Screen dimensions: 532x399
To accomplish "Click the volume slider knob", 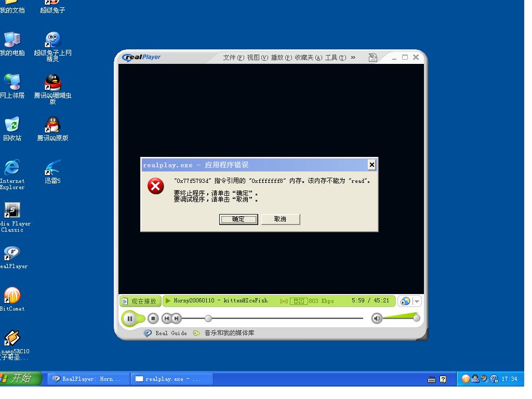I will (417, 318).
